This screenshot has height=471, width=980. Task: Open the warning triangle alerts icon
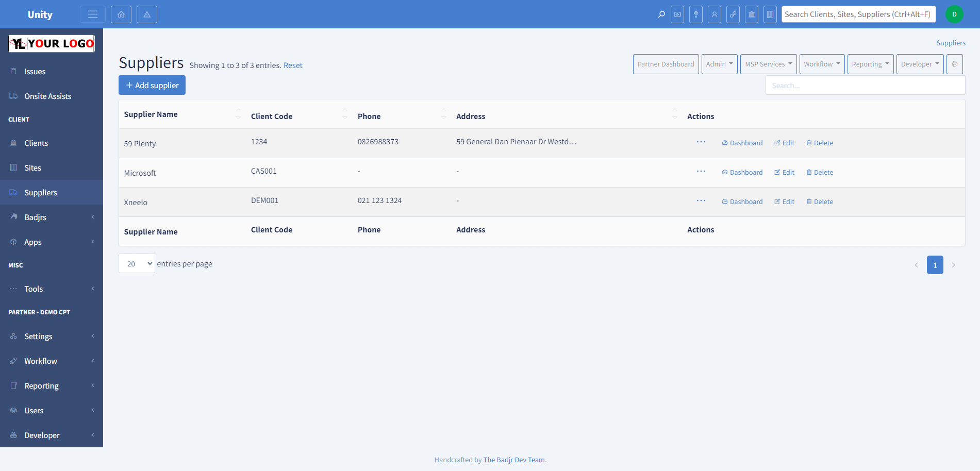147,14
